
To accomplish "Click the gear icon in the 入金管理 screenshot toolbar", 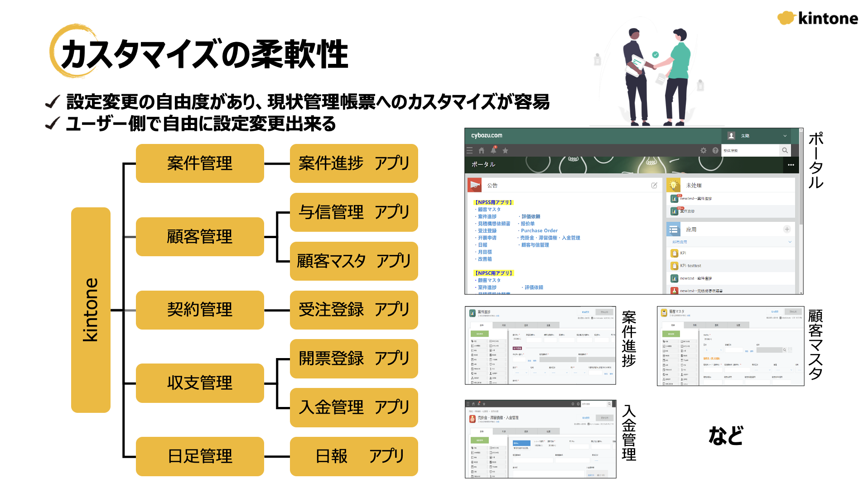I will tap(573, 404).
